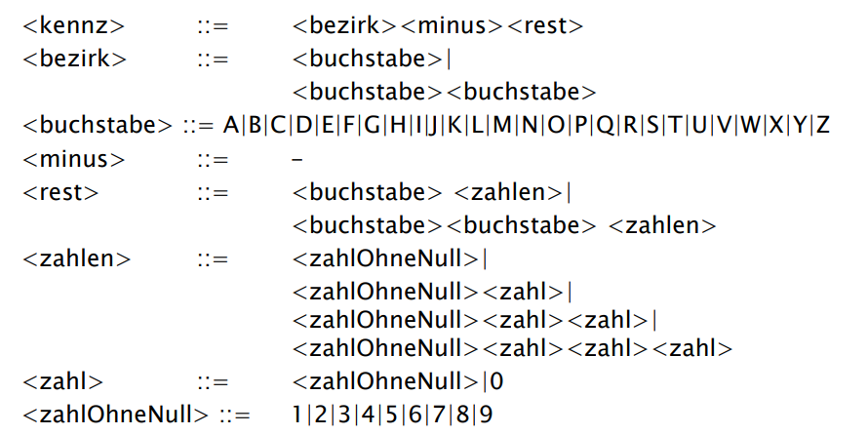868x435 pixels.
Task: Click the digit 0 in the <zahl> rule
Action: pos(497,381)
